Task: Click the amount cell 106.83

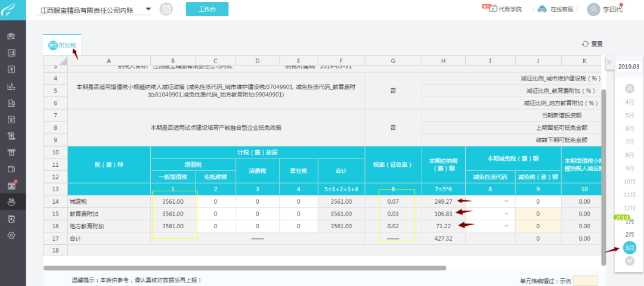Action: [x=444, y=214]
